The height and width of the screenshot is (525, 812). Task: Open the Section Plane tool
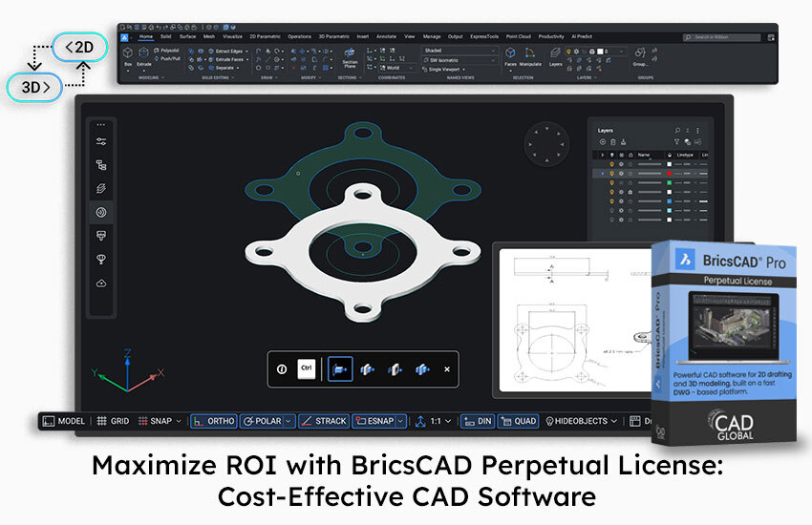[x=350, y=57]
